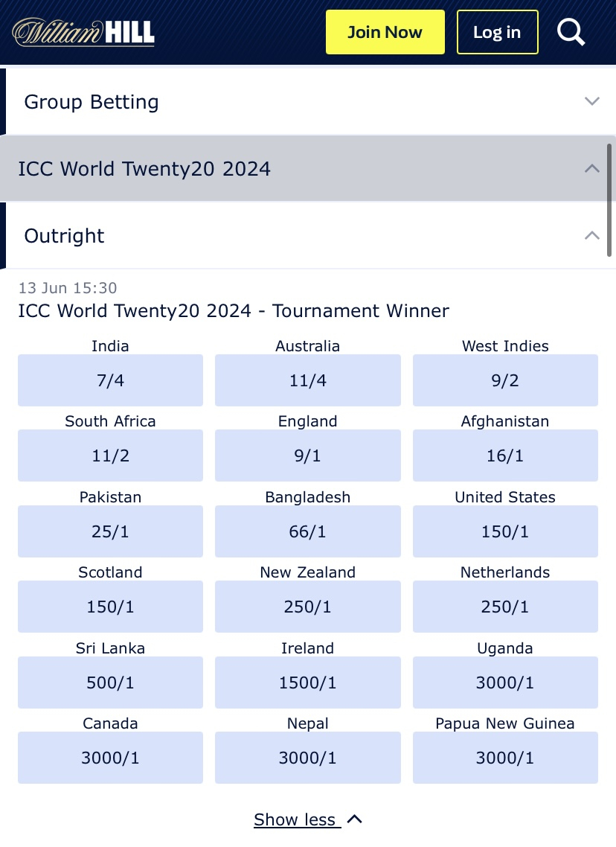Click the William Hill logo

[83, 32]
